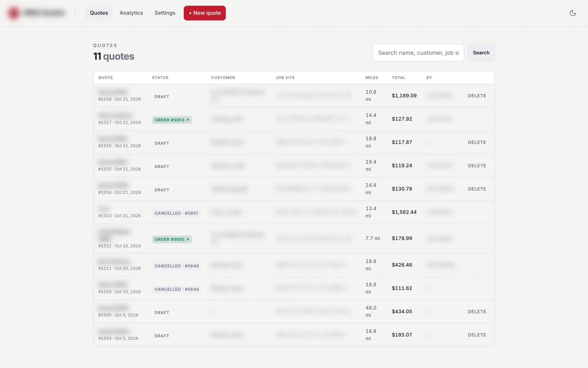The height and width of the screenshot is (368, 588).
Task: Select the Cancelled · #5649 status badge
Action: point(177,266)
